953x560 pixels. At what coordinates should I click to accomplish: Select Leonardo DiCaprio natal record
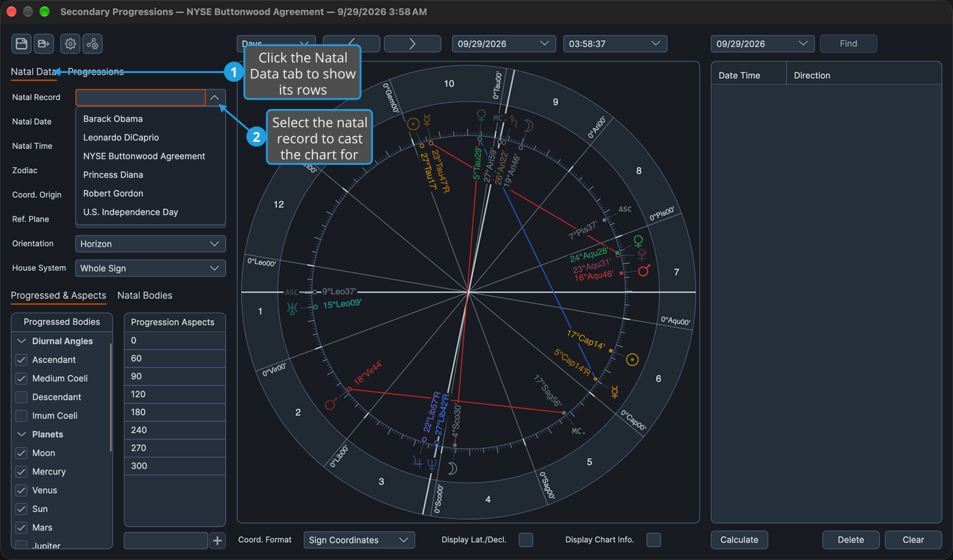pyautogui.click(x=151, y=138)
